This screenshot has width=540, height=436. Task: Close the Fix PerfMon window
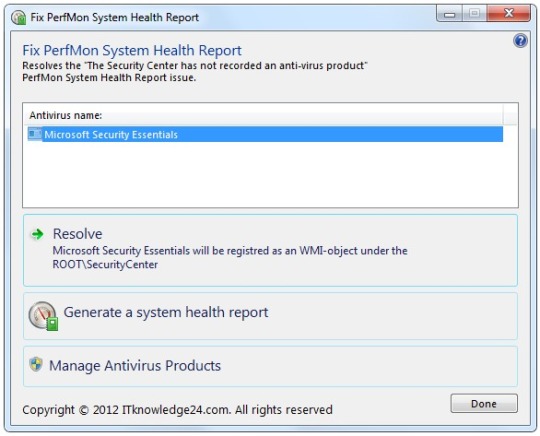point(508,14)
